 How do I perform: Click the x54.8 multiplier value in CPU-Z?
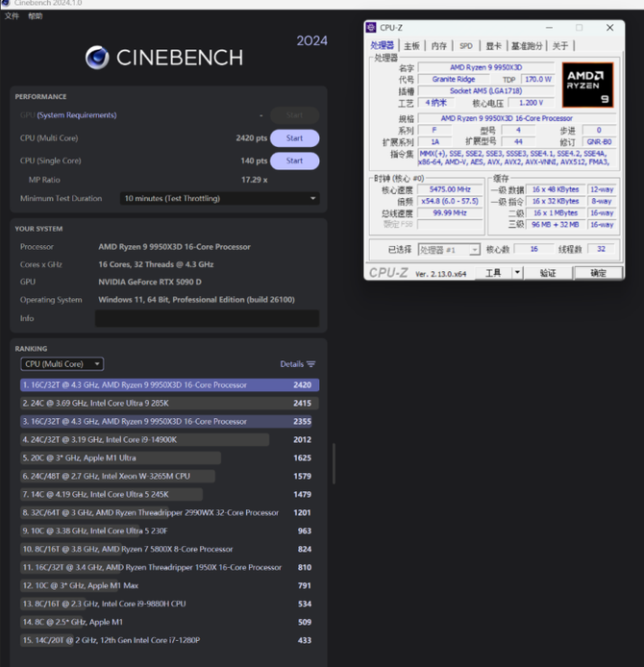(x=450, y=201)
